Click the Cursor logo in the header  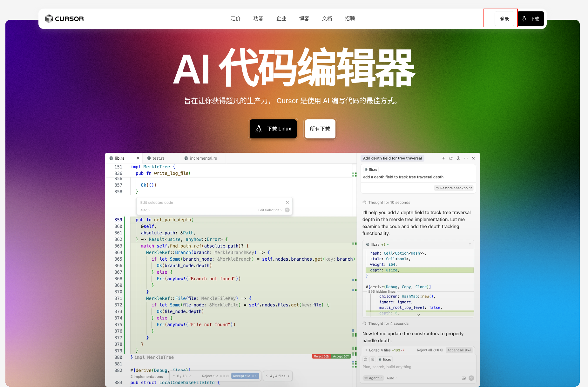64,19
